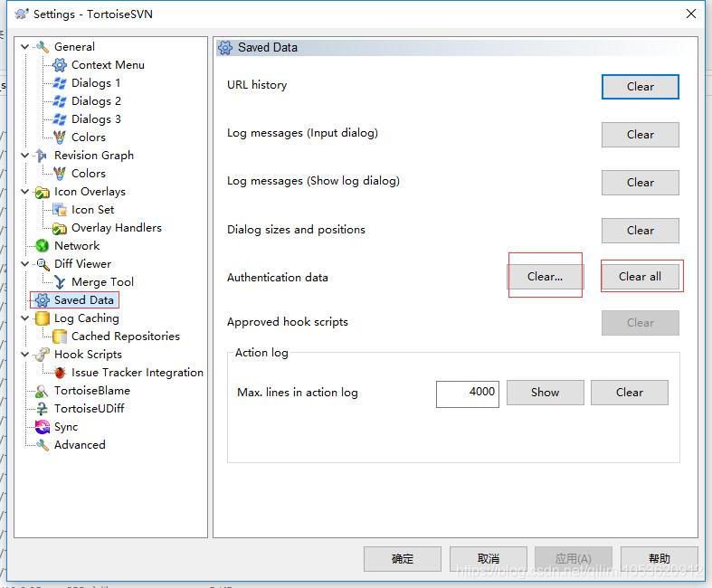
Task: Click the Context Menu gear icon
Action: [60, 65]
